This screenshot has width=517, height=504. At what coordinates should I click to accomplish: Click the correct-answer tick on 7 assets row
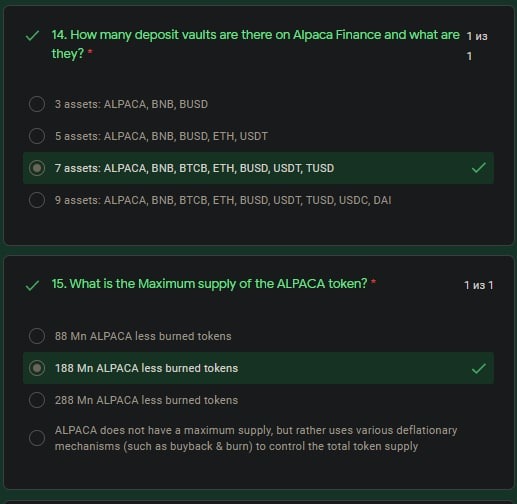click(479, 168)
